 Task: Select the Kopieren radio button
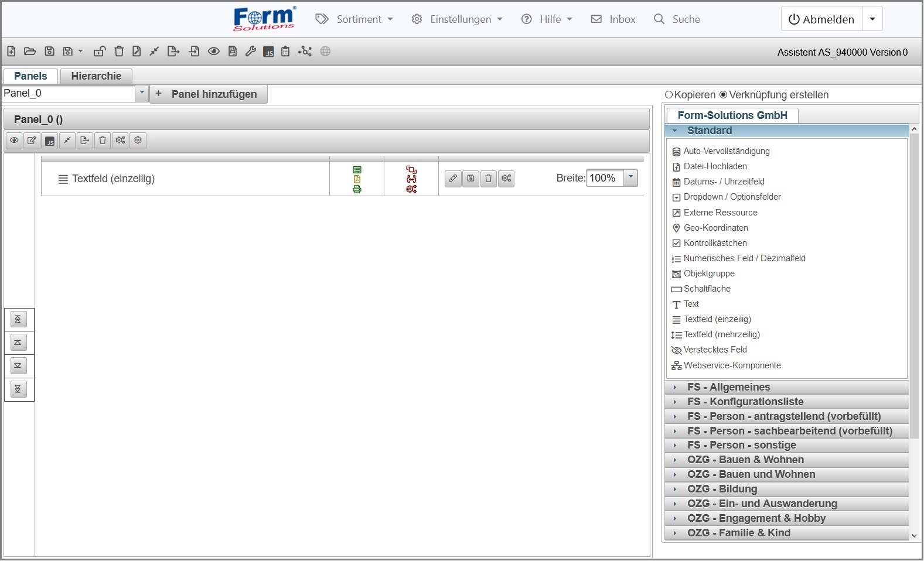669,95
